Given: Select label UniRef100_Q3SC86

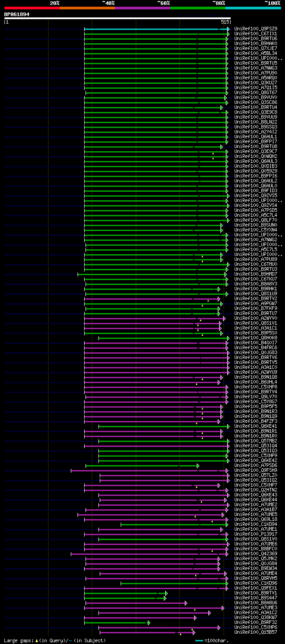Looking at the screenshot, I should [256, 103].
